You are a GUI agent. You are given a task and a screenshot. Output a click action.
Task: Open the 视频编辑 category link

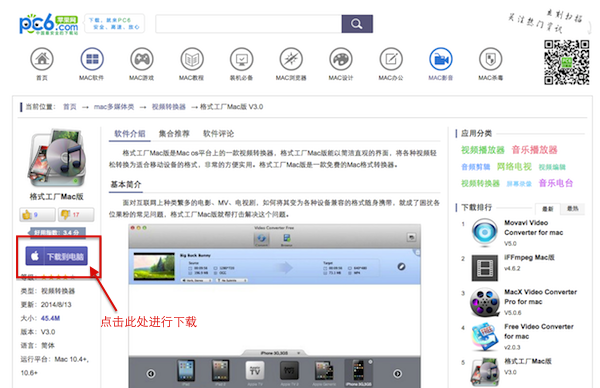[x=552, y=167]
